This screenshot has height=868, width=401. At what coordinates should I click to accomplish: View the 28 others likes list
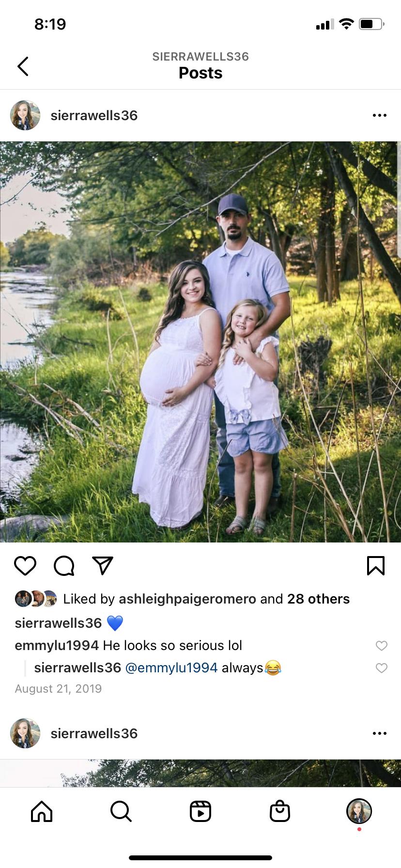click(318, 599)
